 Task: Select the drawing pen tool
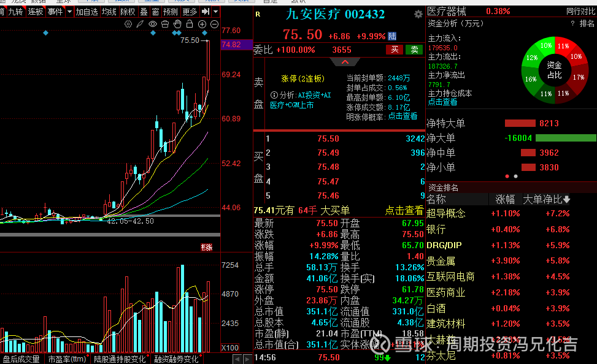140,25
